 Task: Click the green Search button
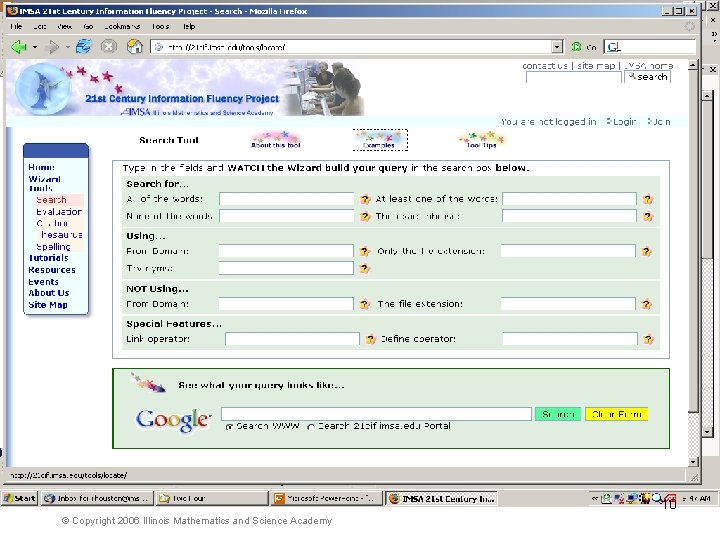coord(558,414)
